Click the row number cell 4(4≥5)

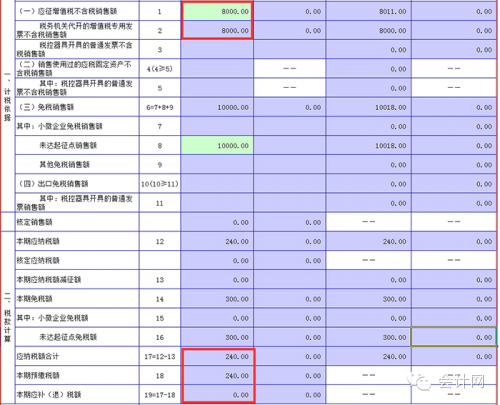160,69
